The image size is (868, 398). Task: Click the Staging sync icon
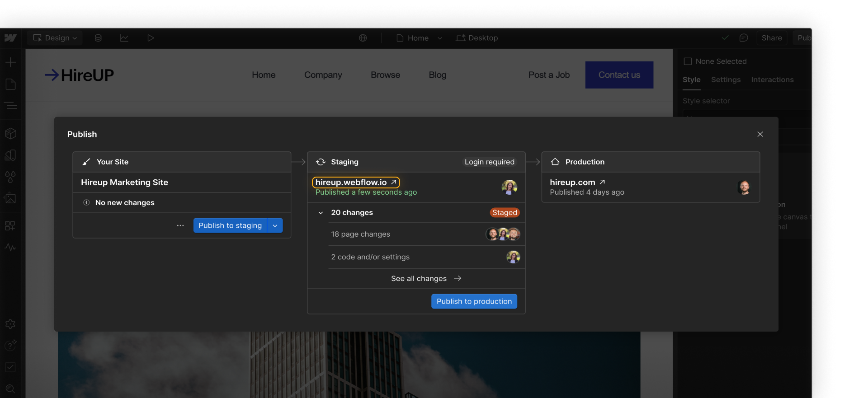321,162
